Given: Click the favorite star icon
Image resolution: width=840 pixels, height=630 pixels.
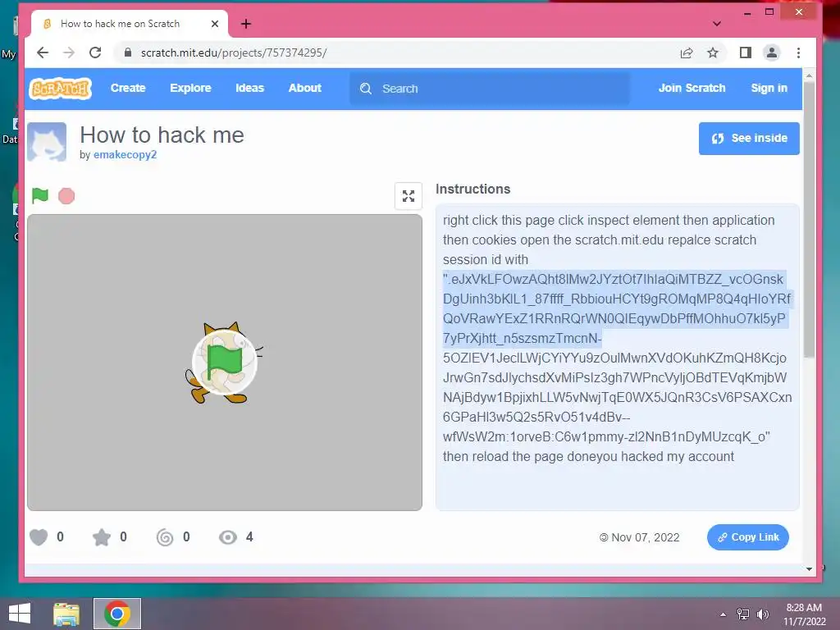Looking at the screenshot, I should tap(101, 536).
